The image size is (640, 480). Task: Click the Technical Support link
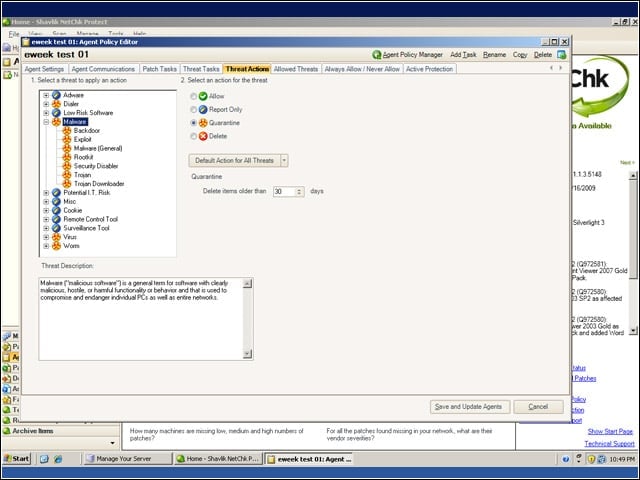point(609,444)
